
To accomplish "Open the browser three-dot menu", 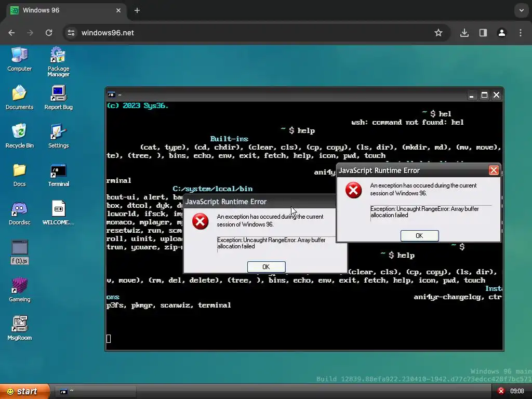I will 521,33.
